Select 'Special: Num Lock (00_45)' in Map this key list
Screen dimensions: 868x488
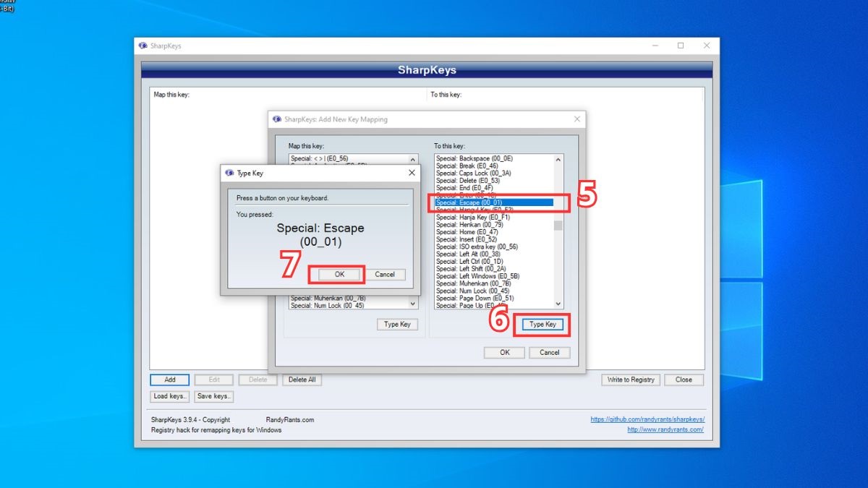pyautogui.click(x=349, y=305)
